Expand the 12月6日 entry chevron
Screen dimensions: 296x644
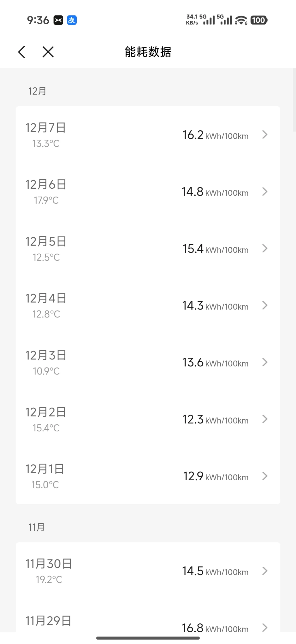[265, 191]
